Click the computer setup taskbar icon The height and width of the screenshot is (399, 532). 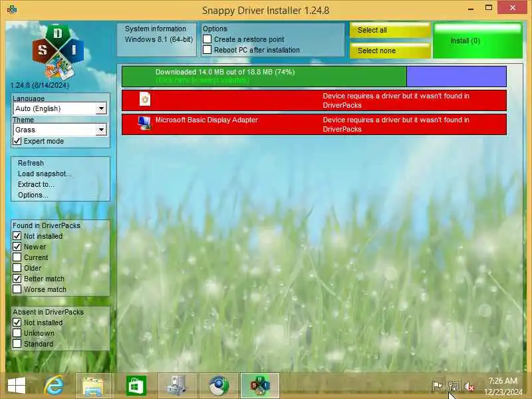click(177, 386)
